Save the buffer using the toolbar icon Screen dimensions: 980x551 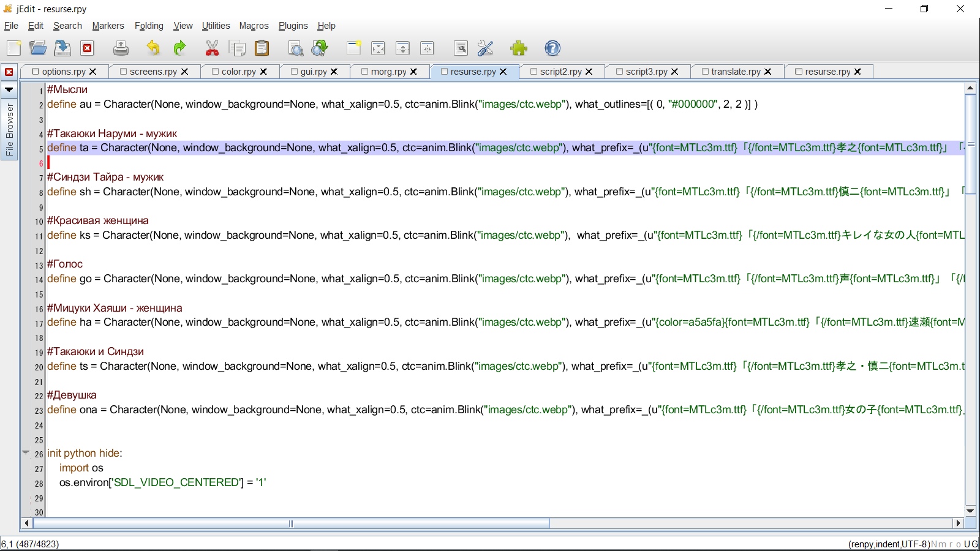tap(62, 48)
